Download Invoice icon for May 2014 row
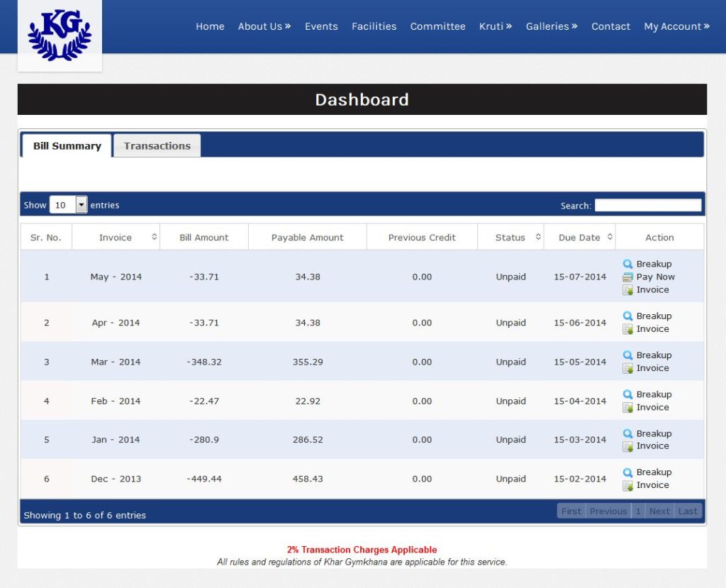726x588 pixels. click(x=627, y=290)
